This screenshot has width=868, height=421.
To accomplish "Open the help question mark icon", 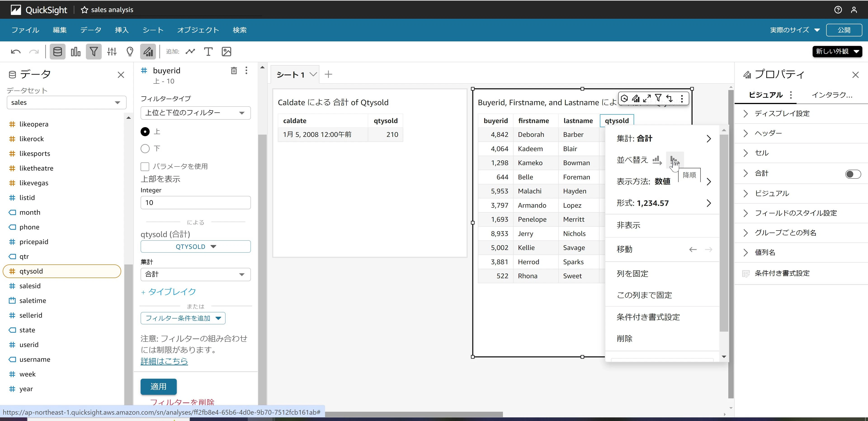I will coord(838,10).
